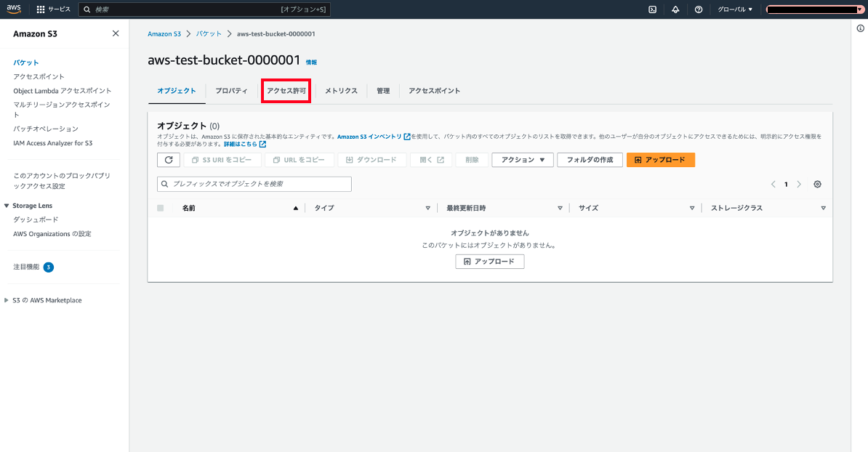868x452 pixels.
Task: Sort by 名前 column arrow
Action: 296,208
